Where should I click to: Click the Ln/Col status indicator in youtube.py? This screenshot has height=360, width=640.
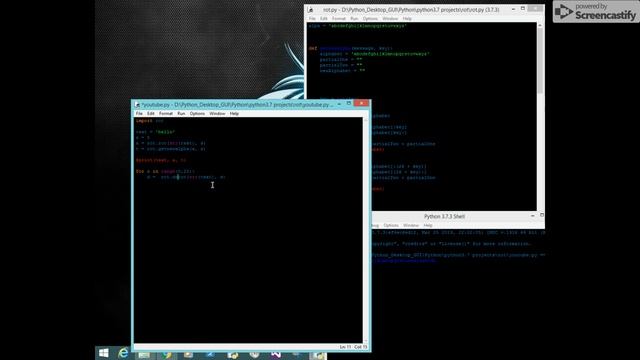pos(353,347)
